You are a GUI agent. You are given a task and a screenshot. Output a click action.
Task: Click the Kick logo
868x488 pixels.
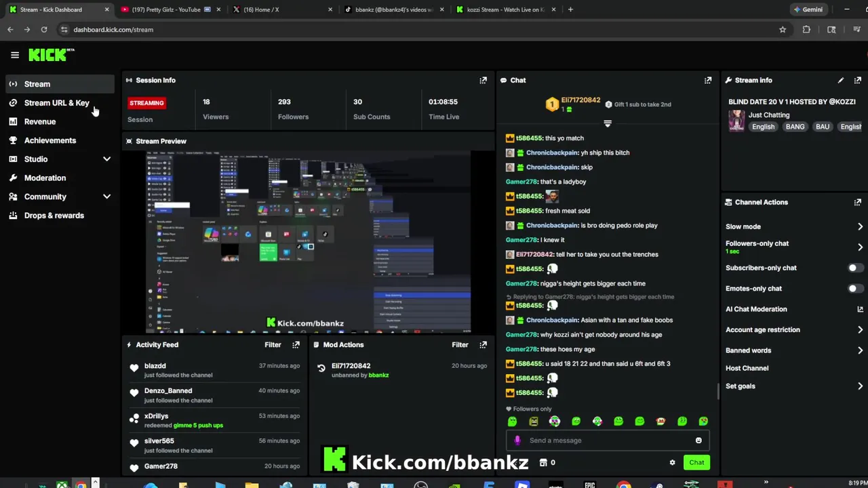(50, 55)
